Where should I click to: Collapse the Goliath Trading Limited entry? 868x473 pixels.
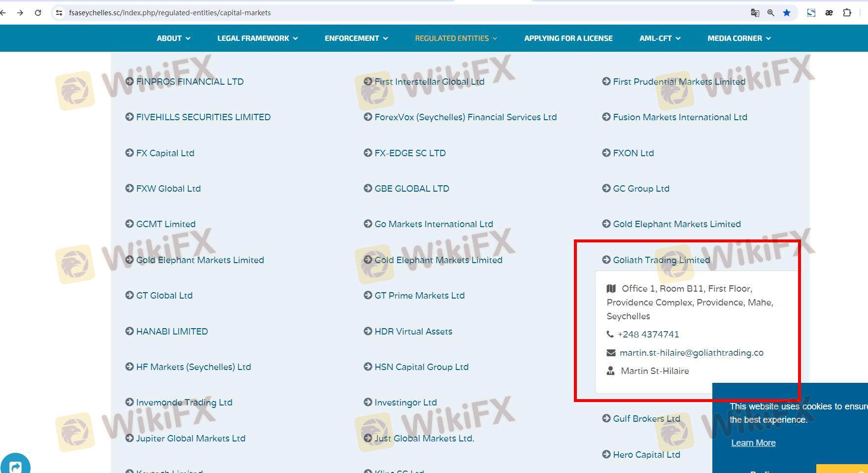(661, 260)
